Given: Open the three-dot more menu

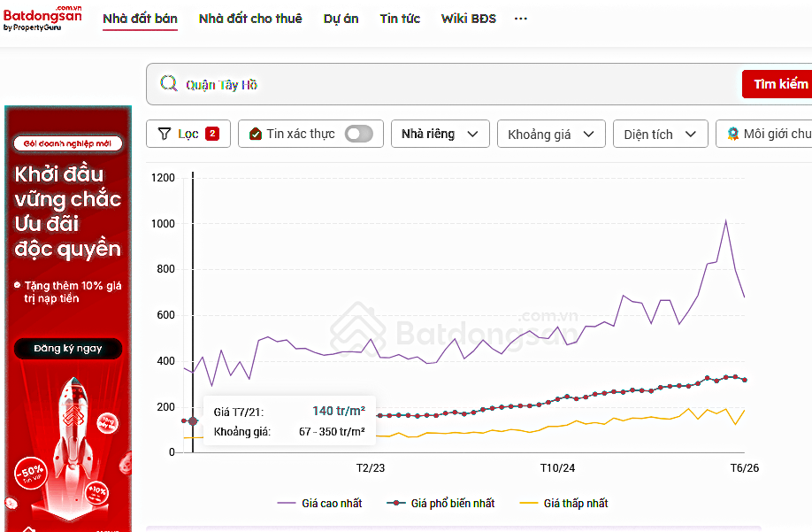Looking at the screenshot, I should coord(520,19).
